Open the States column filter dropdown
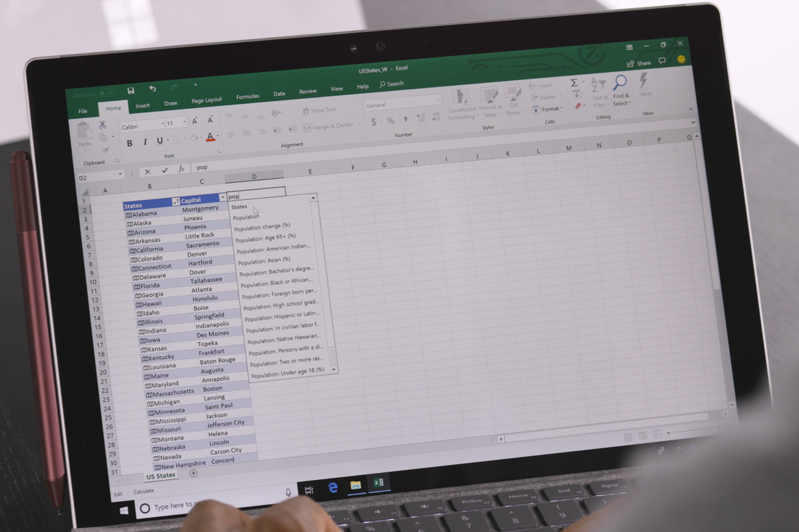Screen dimensions: 799x532 point(175,201)
